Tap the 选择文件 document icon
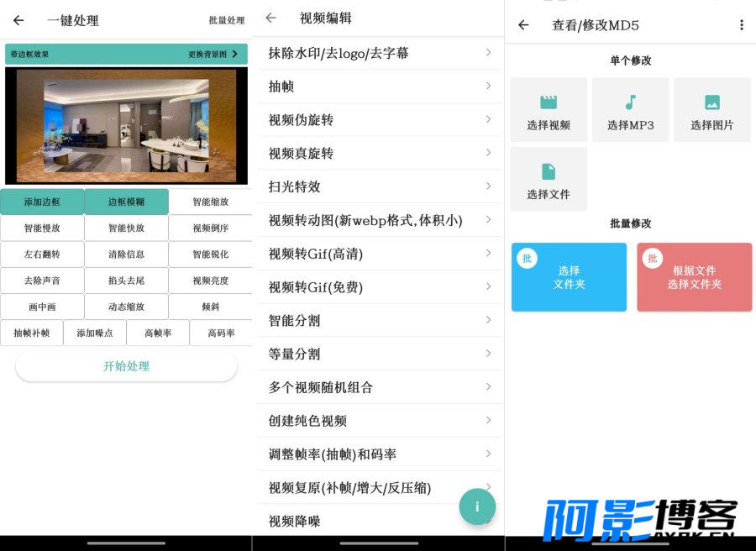Viewport: 756px width, 551px height. pos(549,171)
